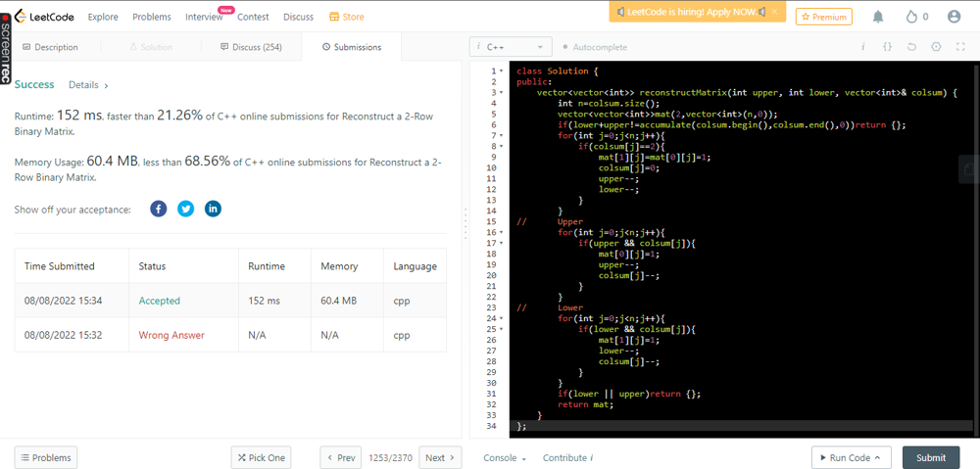This screenshot has width=980, height=469.
Task: Open the streak flame counter
Action: coord(917,17)
